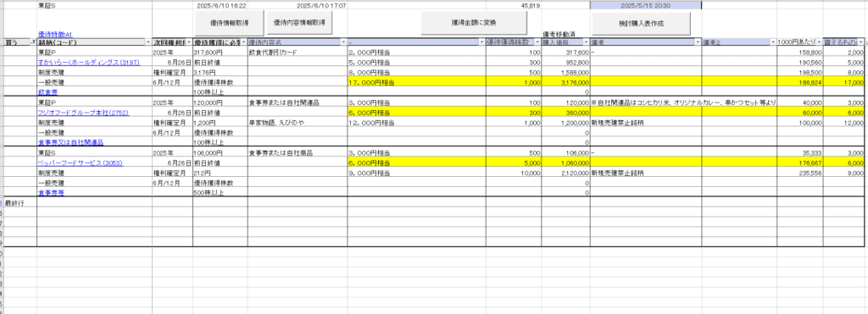The width and height of the screenshot is (868, 314).
Task: Open the 備考2 column filter dropdown
Action: [773, 42]
